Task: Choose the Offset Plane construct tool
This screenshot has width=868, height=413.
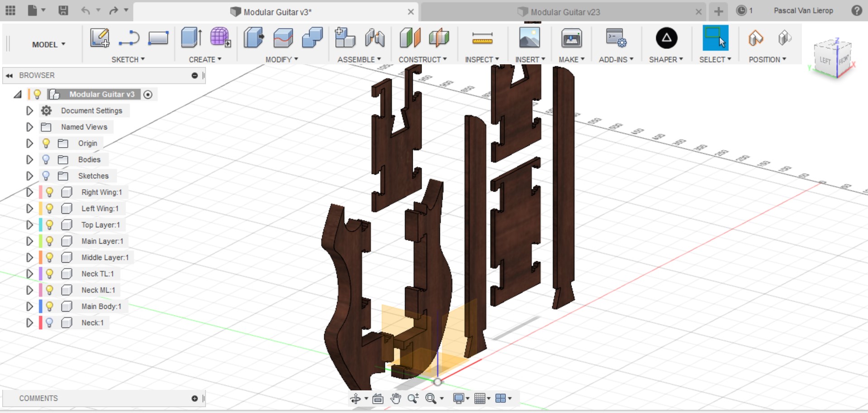Action: point(410,38)
